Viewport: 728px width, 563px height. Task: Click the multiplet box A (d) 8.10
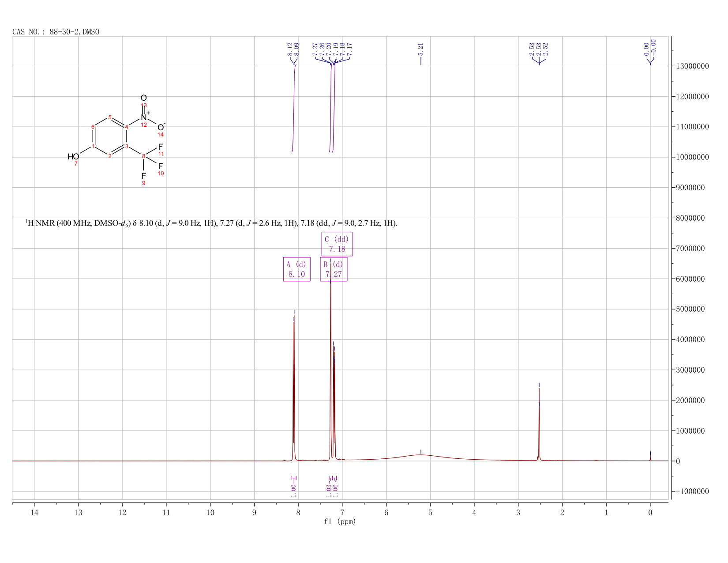pos(296,269)
